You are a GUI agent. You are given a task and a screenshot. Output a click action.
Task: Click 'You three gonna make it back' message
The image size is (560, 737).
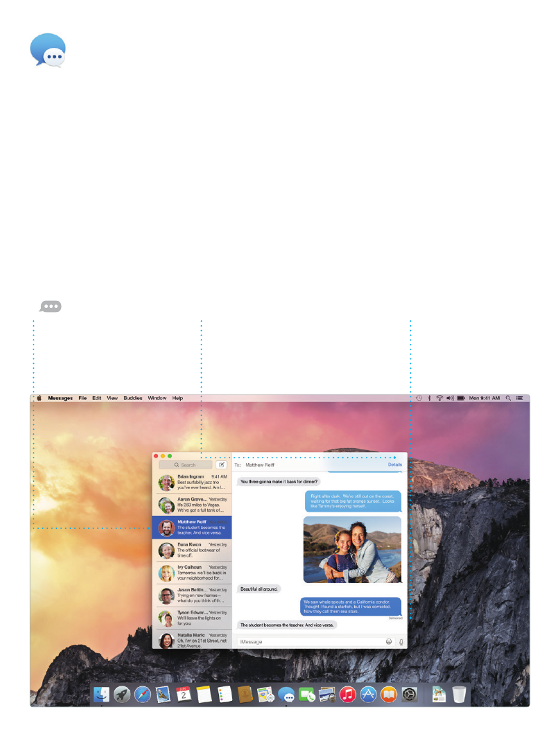click(279, 482)
